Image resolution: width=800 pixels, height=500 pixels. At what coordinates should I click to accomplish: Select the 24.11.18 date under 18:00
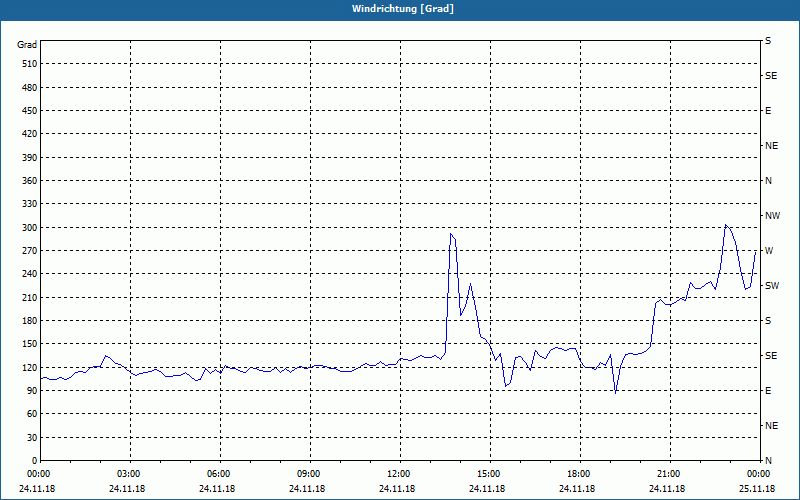577,489
